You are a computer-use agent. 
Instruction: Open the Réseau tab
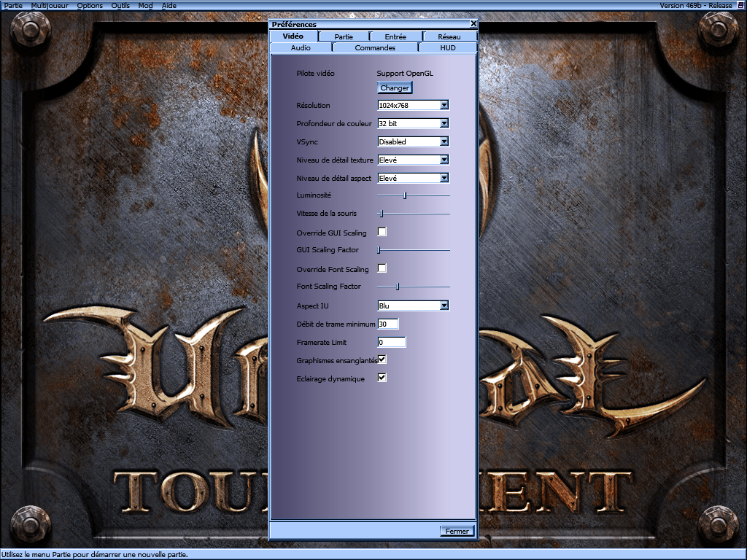point(449,35)
